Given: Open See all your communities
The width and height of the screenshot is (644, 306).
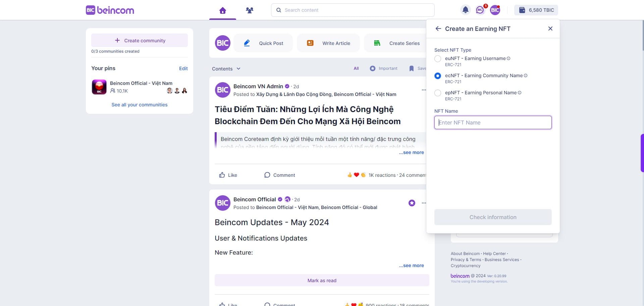Looking at the screenshot, I should pyautogui.click(x=140, y=105).
